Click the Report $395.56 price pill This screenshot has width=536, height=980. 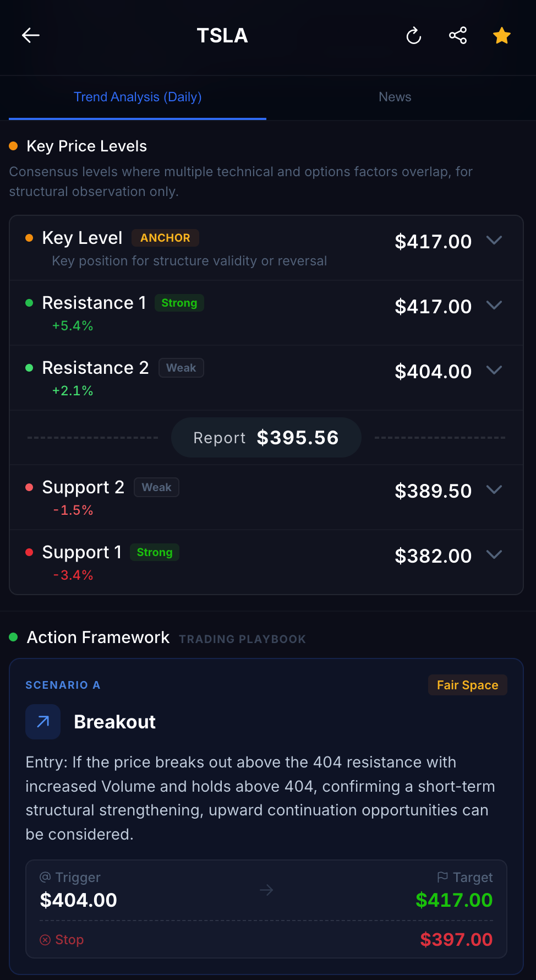click(x=266, y=437)
